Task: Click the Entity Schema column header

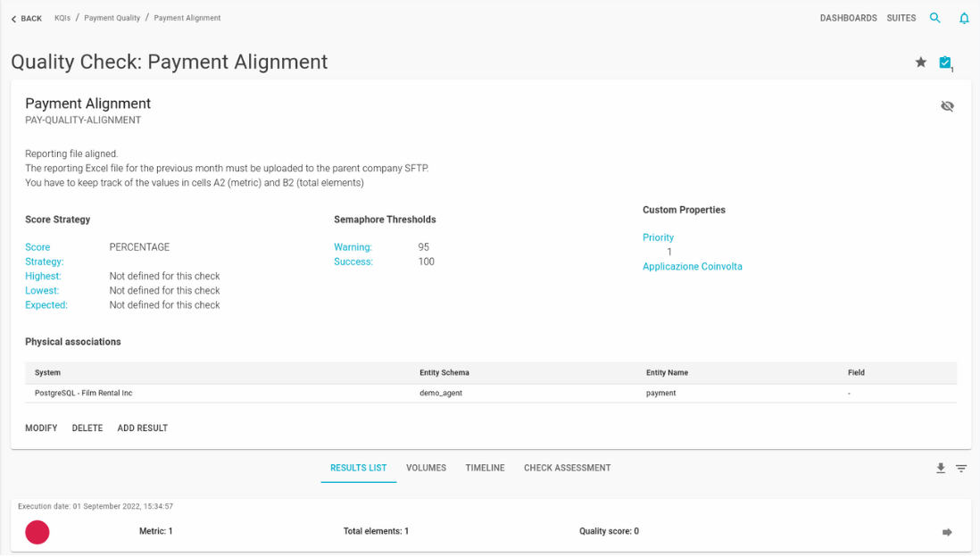Action: 444,372
